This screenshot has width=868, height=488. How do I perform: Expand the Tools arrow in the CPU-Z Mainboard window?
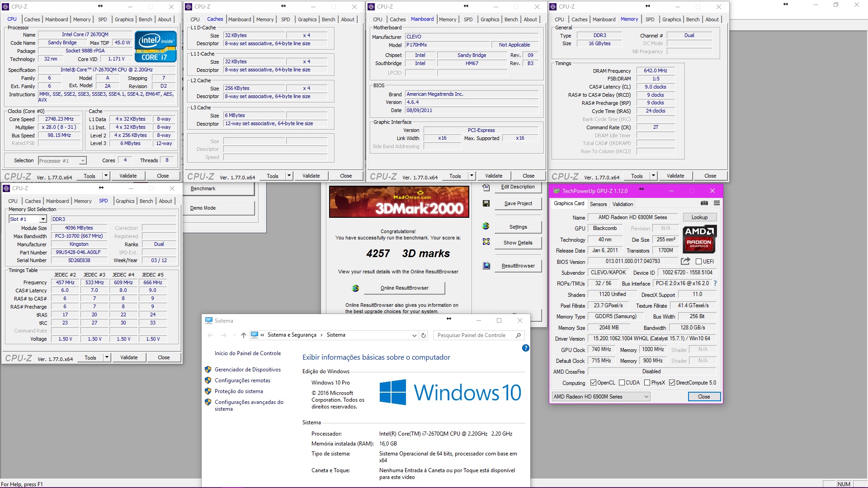click(x=472, y=176)
